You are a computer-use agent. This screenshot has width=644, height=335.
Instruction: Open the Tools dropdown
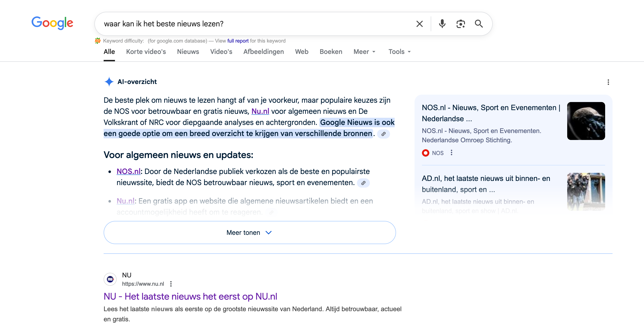click(399, 52)
